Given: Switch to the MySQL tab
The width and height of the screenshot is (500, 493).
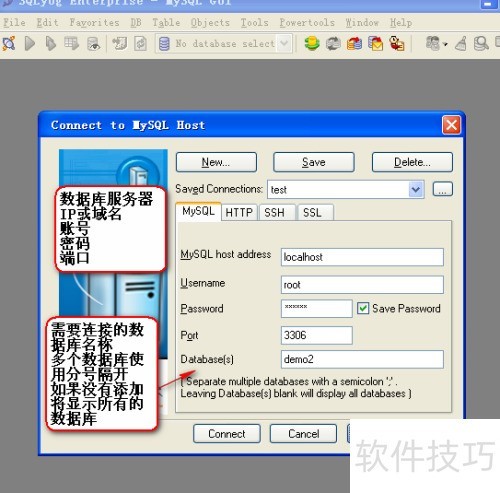Looking at the screenshot, I should tap(198, 211).
